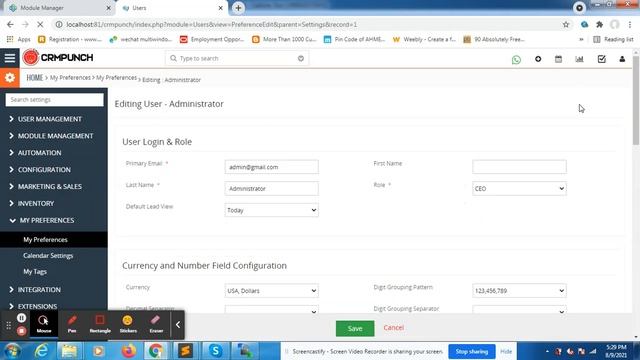Hide the screen sharing notification
Viewport: 640px width, 360px height.
(x=506, y=351)
